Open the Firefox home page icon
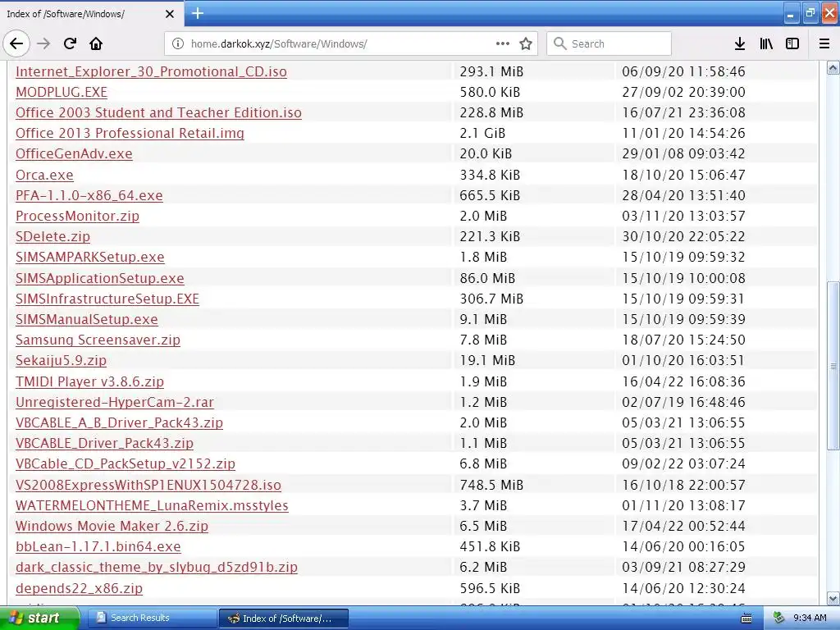 tap(96, 44)
